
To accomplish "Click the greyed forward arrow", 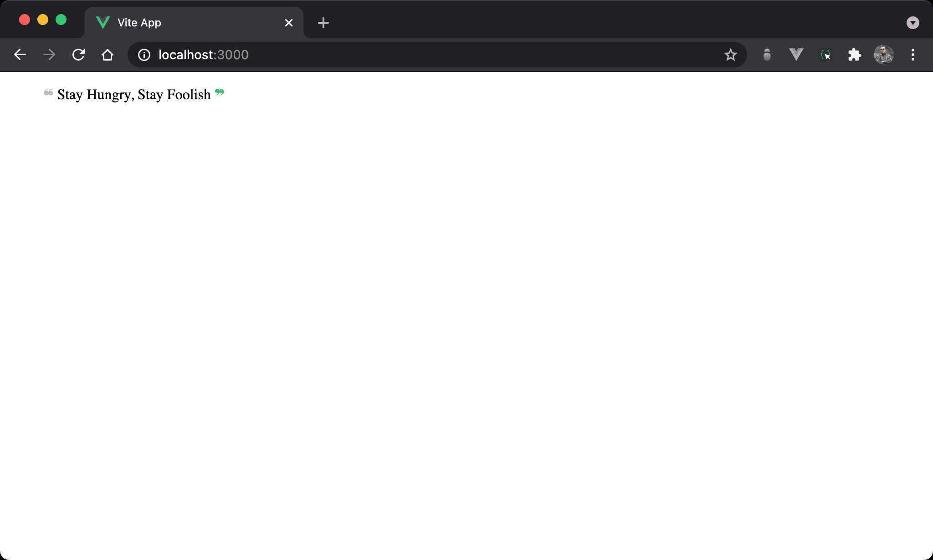I will (x=49, y=55).
